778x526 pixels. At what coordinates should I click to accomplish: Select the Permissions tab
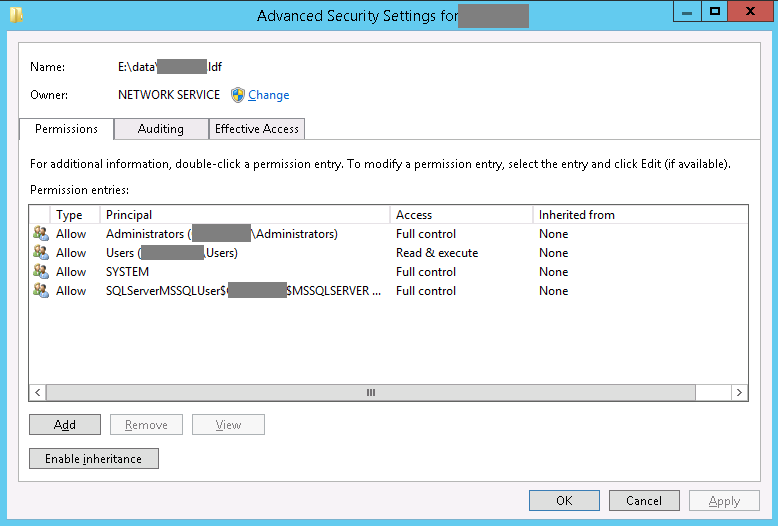(x=66, y=129)
